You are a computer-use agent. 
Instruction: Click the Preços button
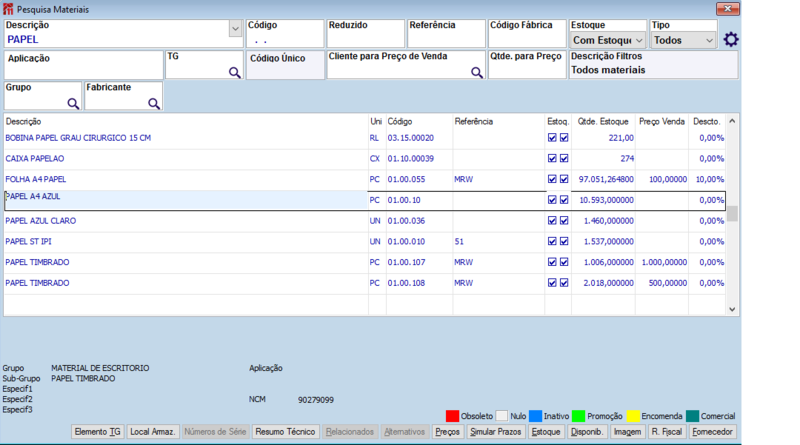click(447, 432)
